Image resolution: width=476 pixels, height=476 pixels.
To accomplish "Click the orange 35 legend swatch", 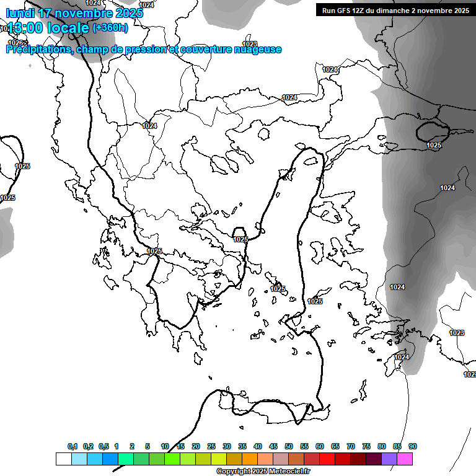I will click(250, 459).
